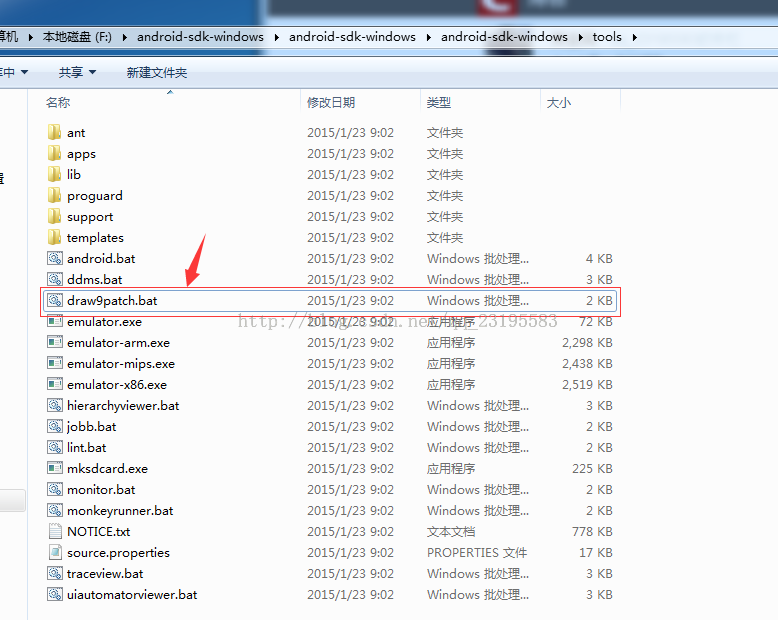Select the templates folder icon

tap(55, 237)
